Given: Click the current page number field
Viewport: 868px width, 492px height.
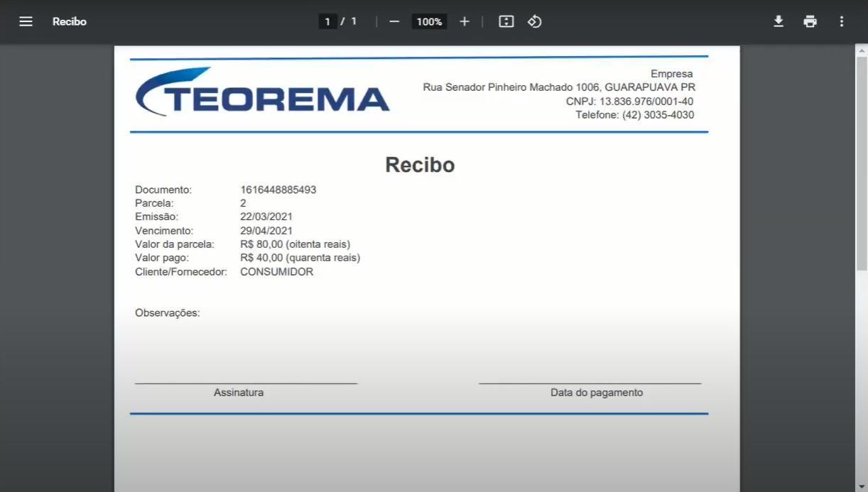Looking at the screenshot, I should tap(327, 21).
